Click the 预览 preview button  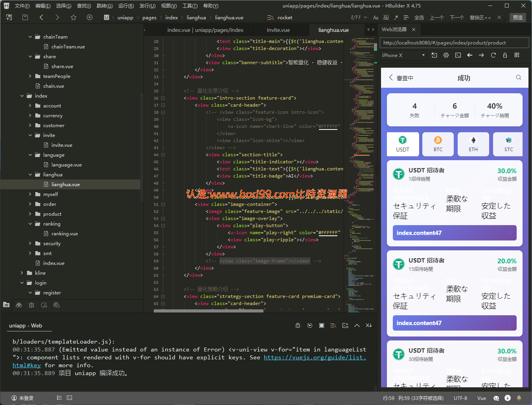(x=518, y=17)
